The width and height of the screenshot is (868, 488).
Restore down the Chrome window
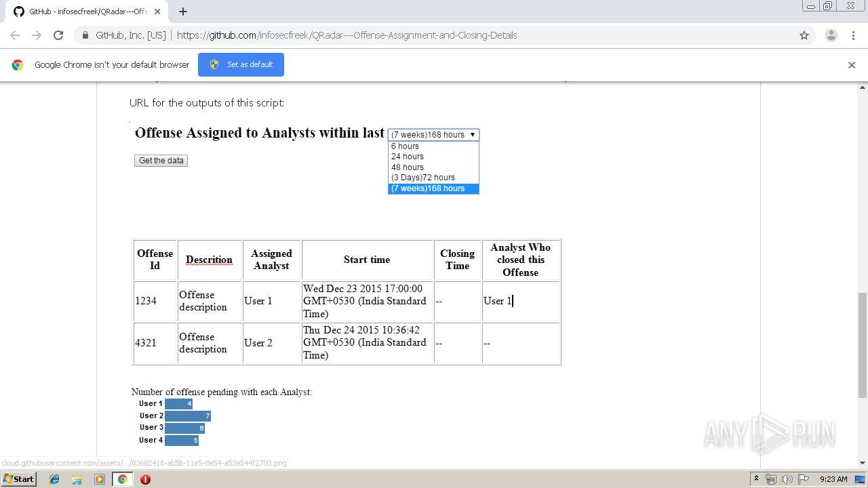828,6
